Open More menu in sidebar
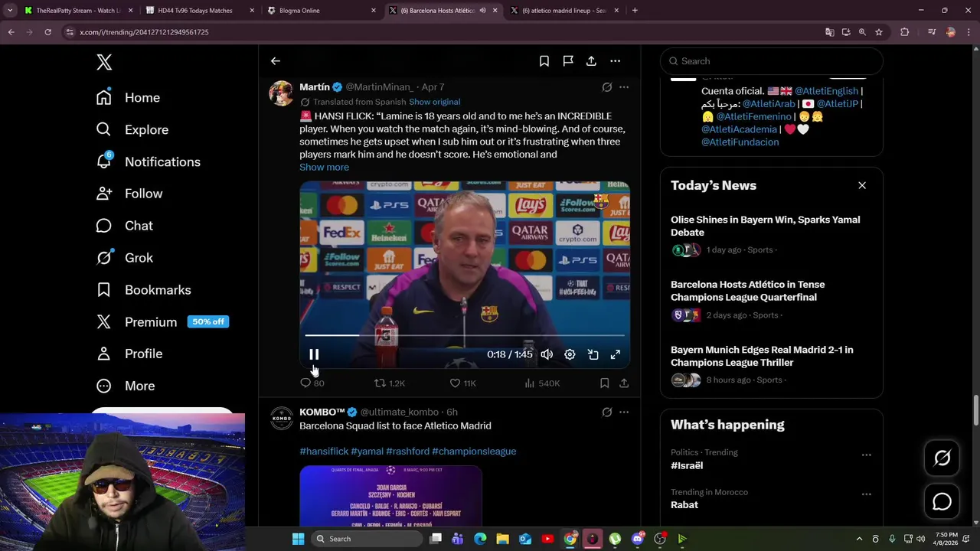Viewport: 980px width, 551px height. pos(125,386)
